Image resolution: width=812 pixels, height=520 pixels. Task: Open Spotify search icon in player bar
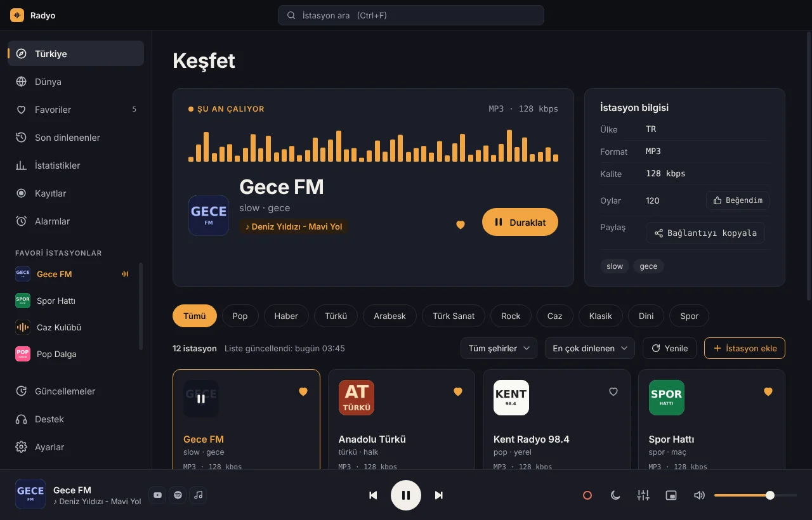(178, 495)
